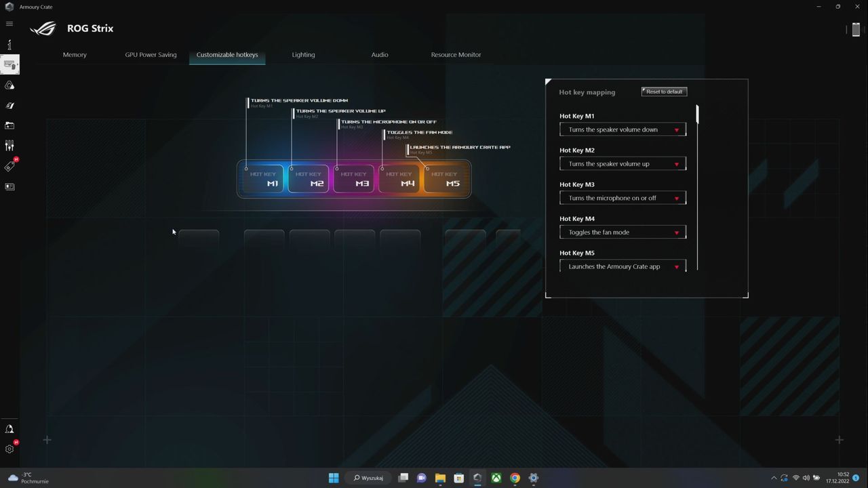Select the Customizable hotkeys tab

pyautogui.click(x=227, y=55)
